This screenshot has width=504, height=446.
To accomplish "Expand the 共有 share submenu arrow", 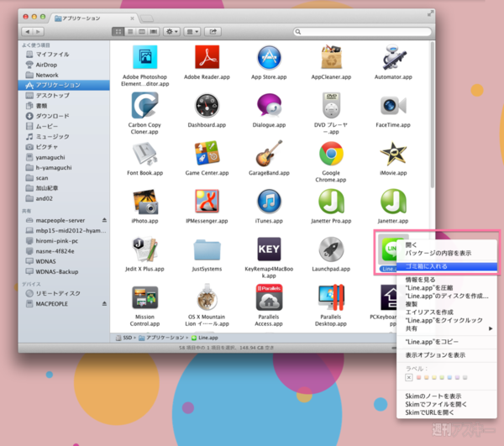I will 491,328.
